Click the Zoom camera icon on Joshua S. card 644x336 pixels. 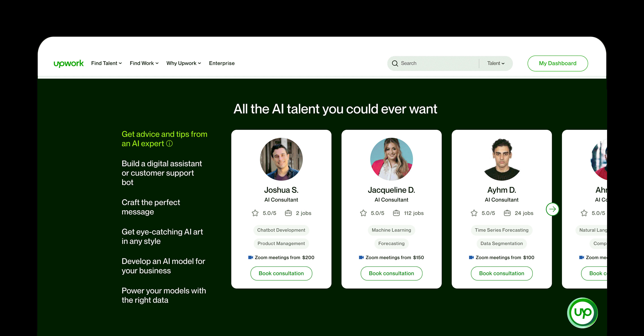click(251, 257)
